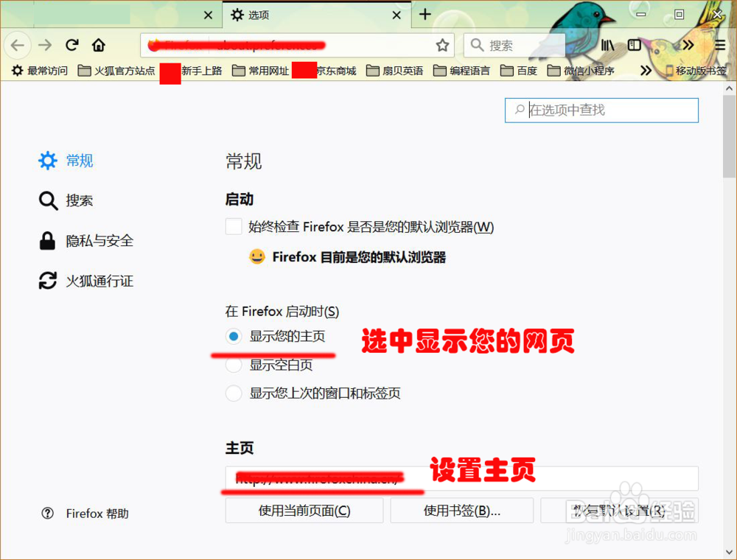Click the gear icon beside 常规
737x560 pixels.
[47, 161]
